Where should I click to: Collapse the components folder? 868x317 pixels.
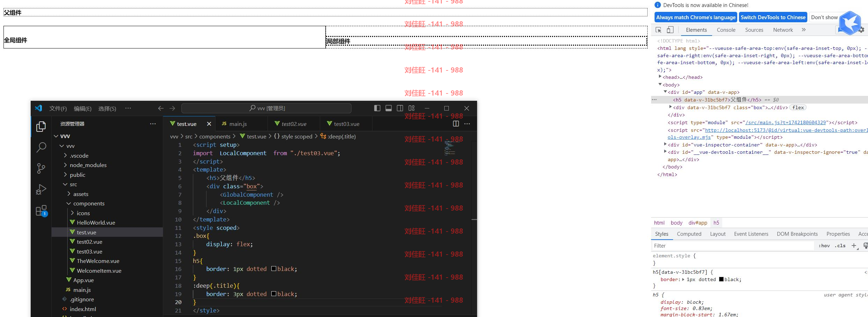point(69,203)
